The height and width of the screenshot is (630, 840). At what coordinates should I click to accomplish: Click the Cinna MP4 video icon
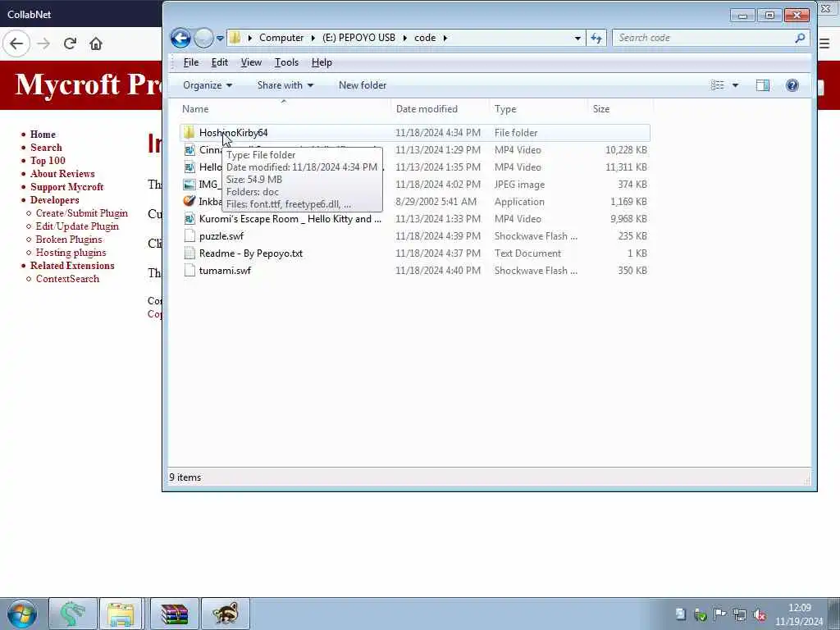[189, 150]
